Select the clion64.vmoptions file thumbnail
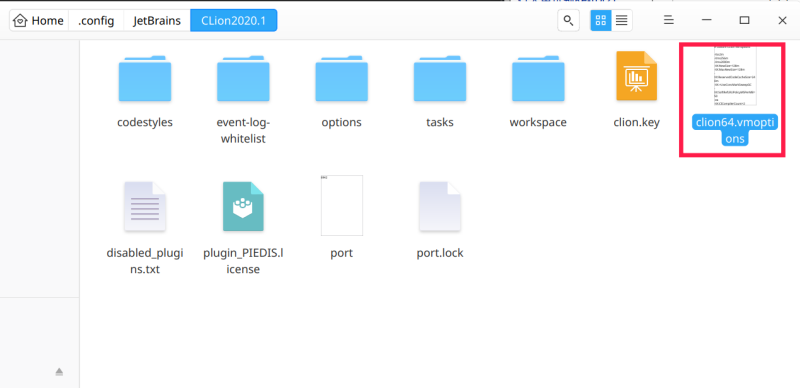 (735, 76)
